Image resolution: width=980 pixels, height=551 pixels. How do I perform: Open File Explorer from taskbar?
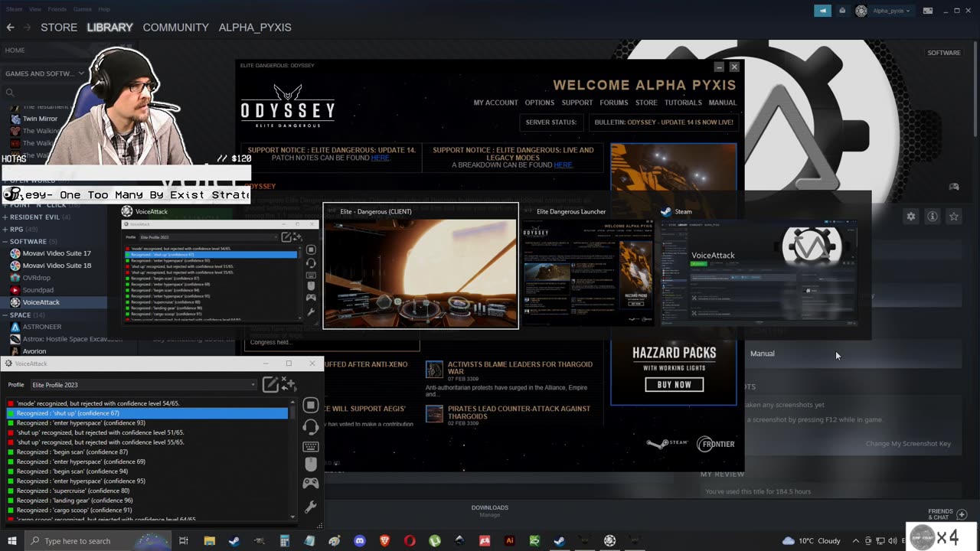point(209,541)
